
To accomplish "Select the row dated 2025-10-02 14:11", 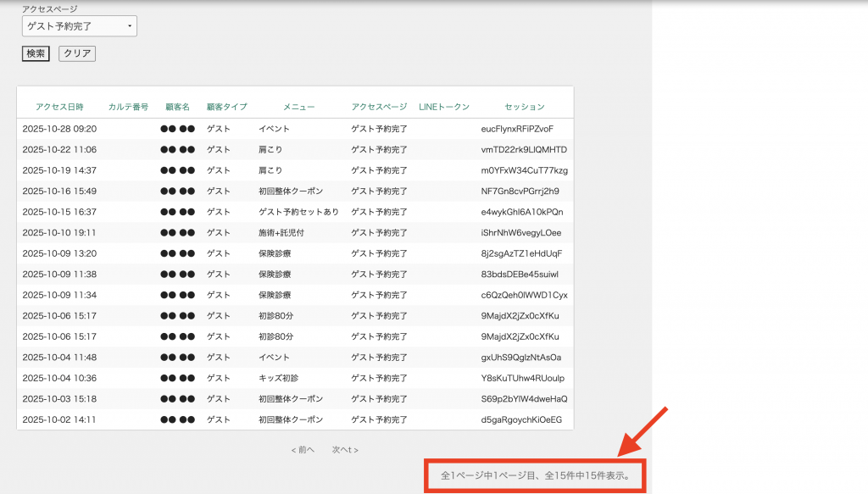I will 59,419.
